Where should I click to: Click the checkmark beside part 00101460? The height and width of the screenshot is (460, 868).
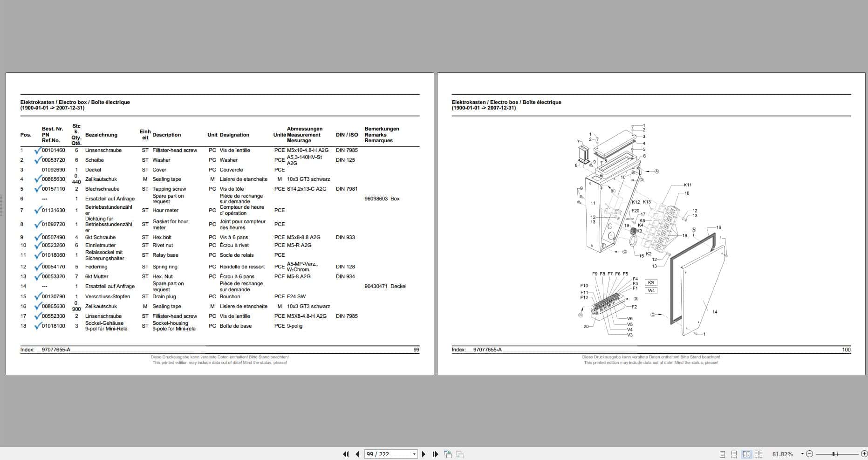point(38,150)
